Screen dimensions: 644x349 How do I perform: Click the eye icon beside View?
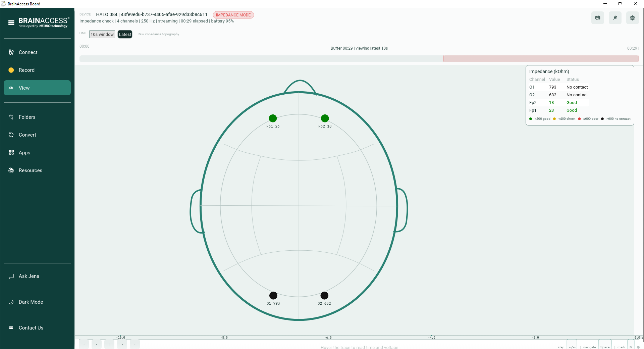(11, 88)
